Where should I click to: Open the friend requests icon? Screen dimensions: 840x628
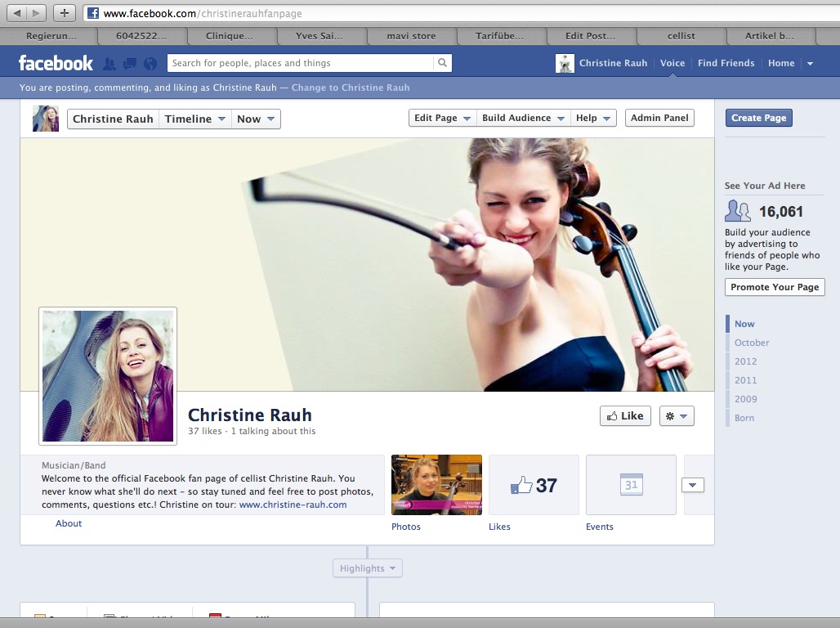point(109,64)
